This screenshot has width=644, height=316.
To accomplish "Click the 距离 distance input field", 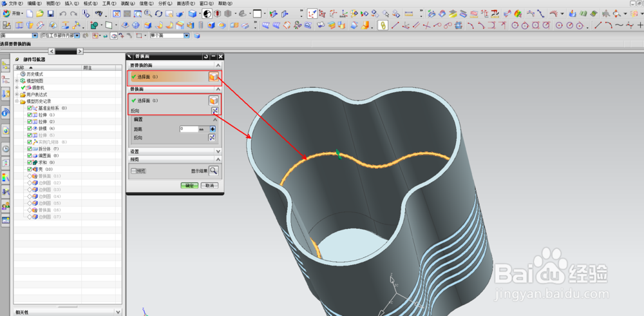I will [189, 129].
